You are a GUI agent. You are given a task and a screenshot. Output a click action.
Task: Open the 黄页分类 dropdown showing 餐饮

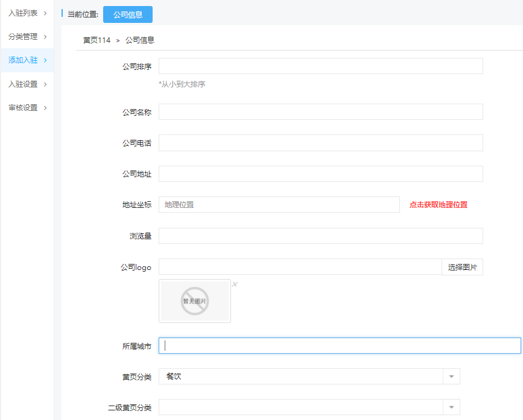[x=309, y=377]
